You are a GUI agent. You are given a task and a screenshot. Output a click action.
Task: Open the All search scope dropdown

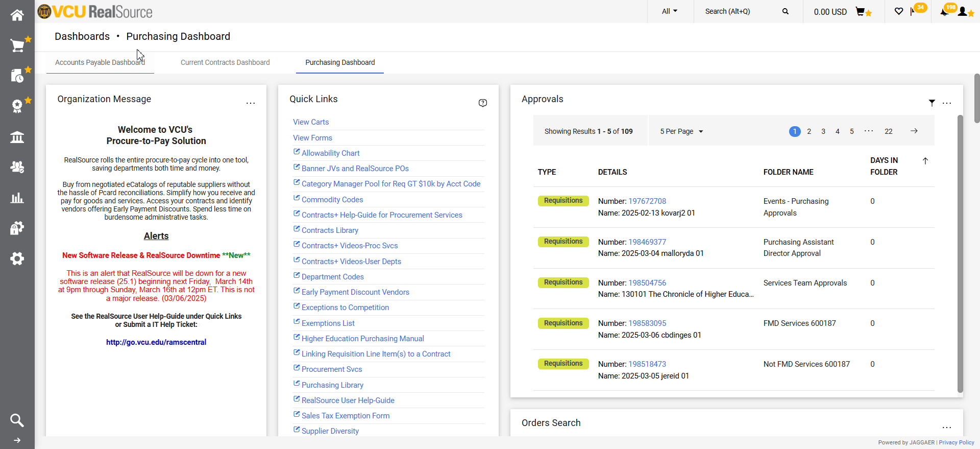669,11
